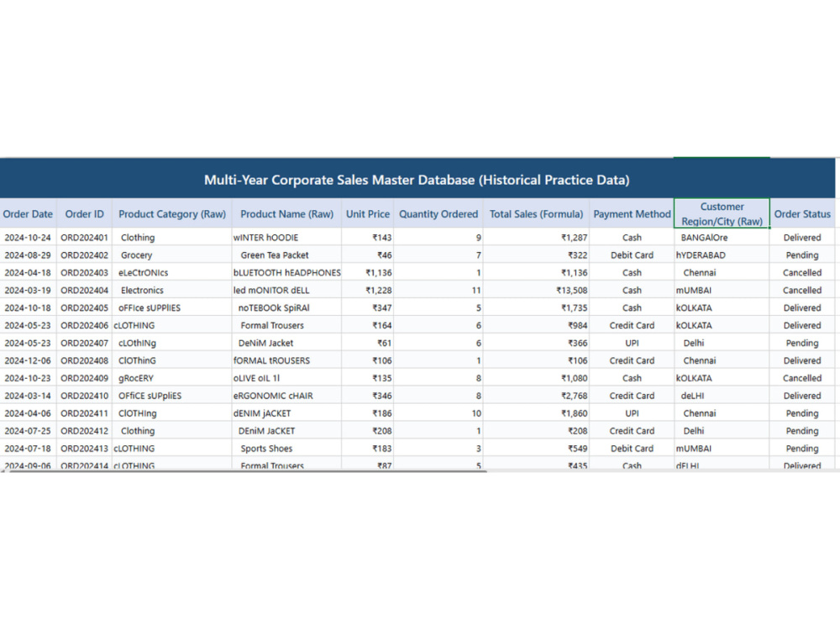Click the Product Category (Raw) header
This screenshot has height=630, width=840.
172,213
